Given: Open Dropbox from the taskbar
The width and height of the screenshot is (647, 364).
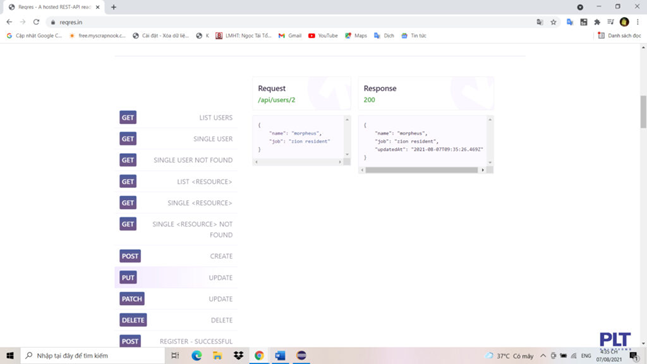Looking at the screenshot, I should 238,355.
